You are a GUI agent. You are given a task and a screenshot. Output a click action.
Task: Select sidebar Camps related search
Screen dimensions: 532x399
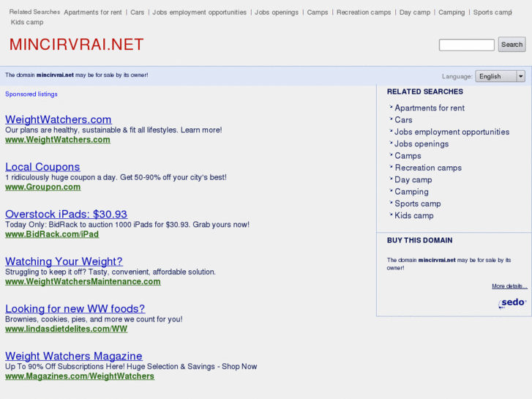408,156
